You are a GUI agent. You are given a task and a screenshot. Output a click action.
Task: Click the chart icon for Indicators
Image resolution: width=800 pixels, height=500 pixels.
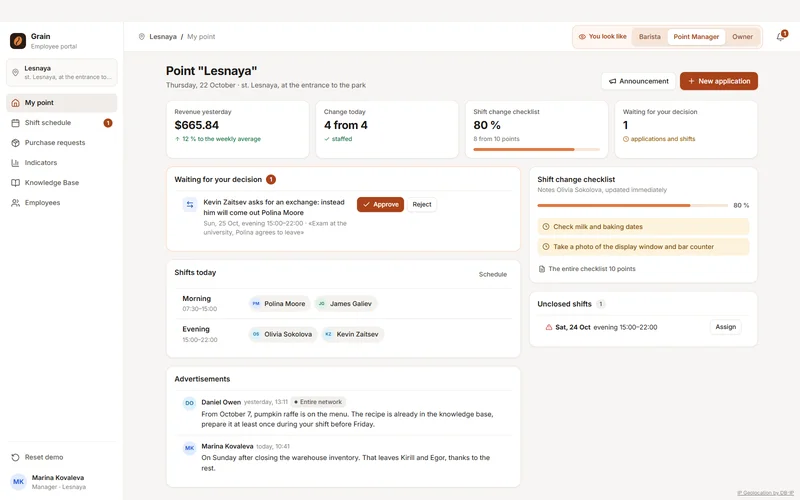[15, 163]
